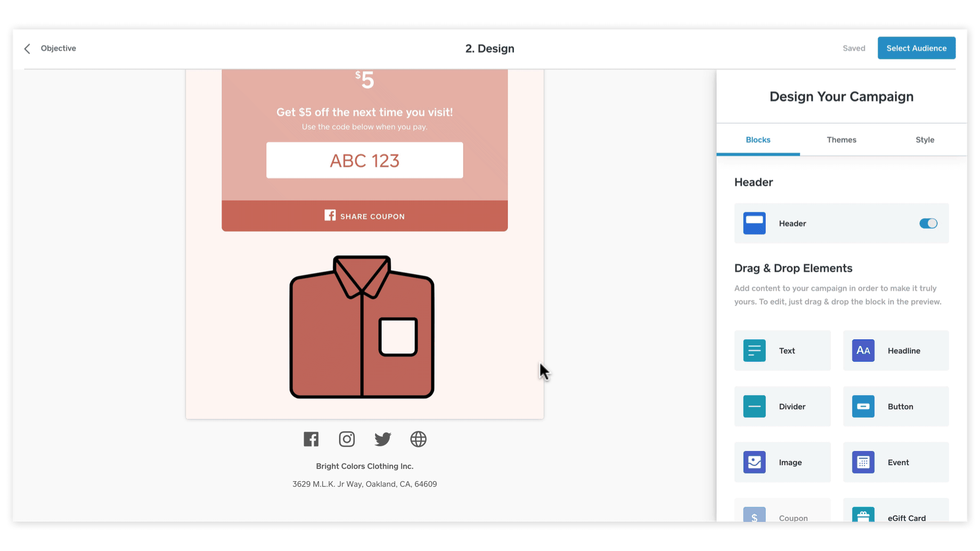Click the Instagram icon in footer

tap(347, 439)
